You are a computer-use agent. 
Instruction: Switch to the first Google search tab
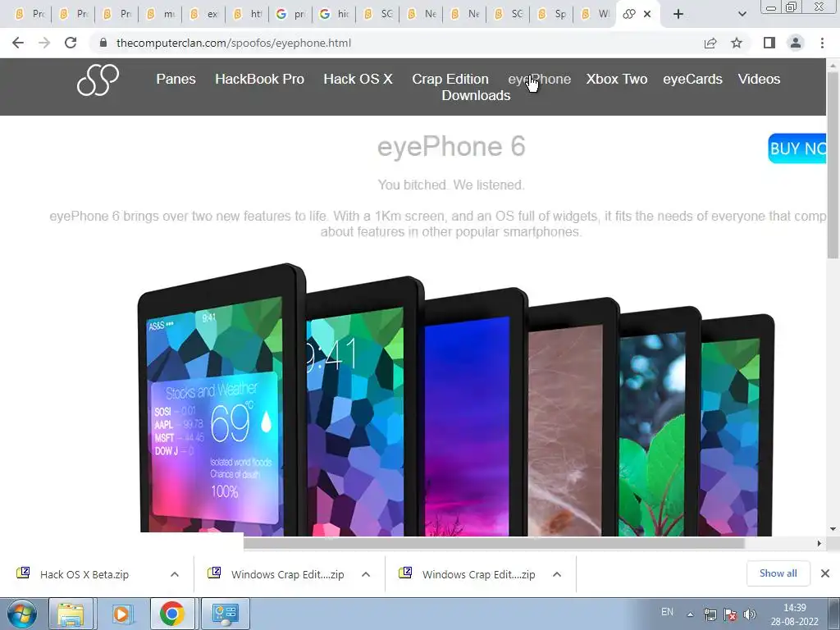[291, 14]
